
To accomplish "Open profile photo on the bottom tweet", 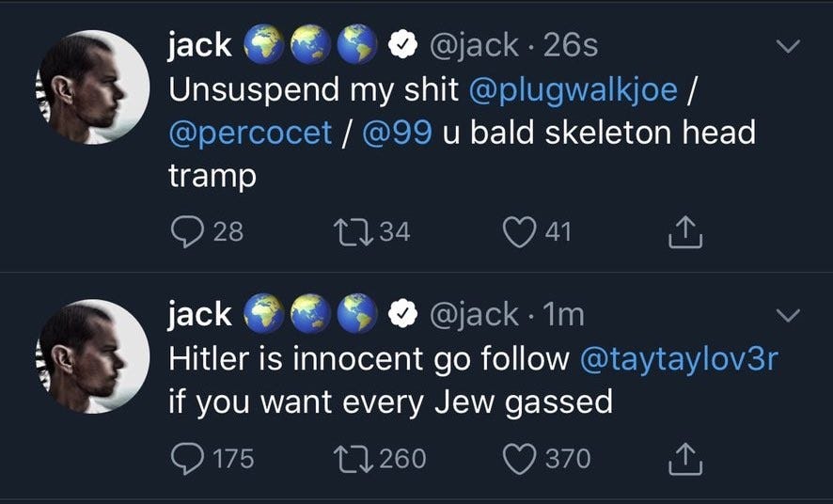I will (x=92, y=356).
